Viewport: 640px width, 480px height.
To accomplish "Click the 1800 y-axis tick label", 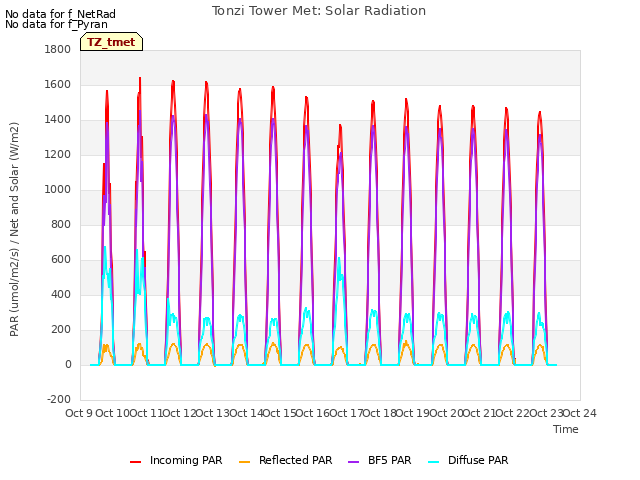I will click(58, 49).
